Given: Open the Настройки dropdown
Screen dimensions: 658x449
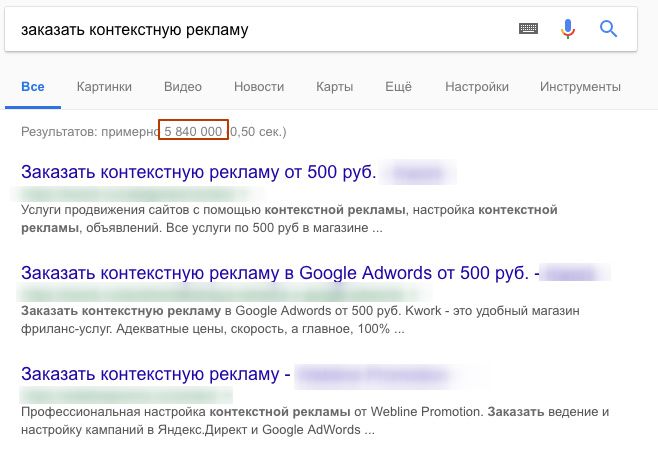Looking at the screenshot, I should pyautogui.click(x=476, y=87).
